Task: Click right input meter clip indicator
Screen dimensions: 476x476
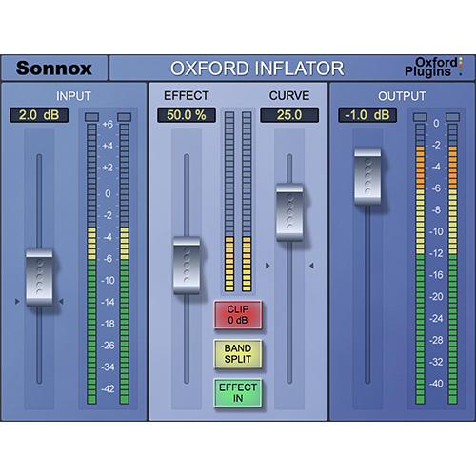Action: (x=124, y=117)
